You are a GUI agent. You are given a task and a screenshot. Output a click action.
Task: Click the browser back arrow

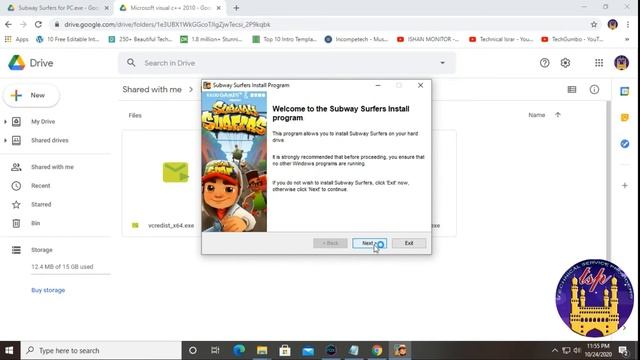[8, 24]
